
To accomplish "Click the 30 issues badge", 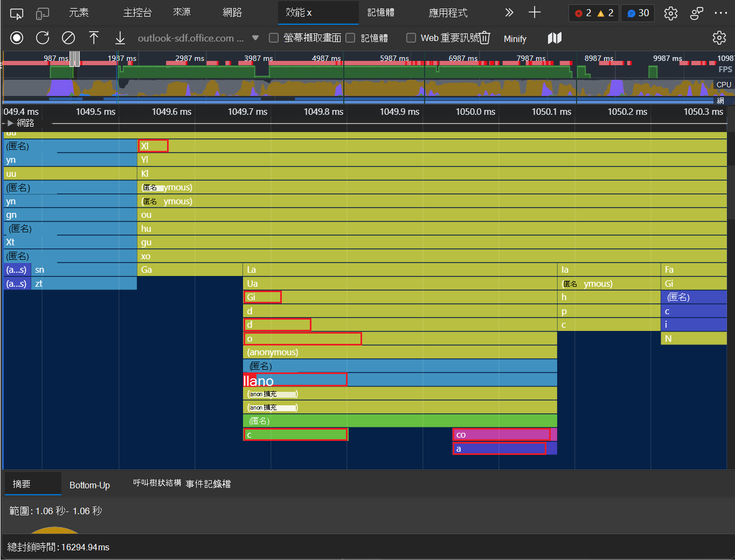I will tap(638, 13).
